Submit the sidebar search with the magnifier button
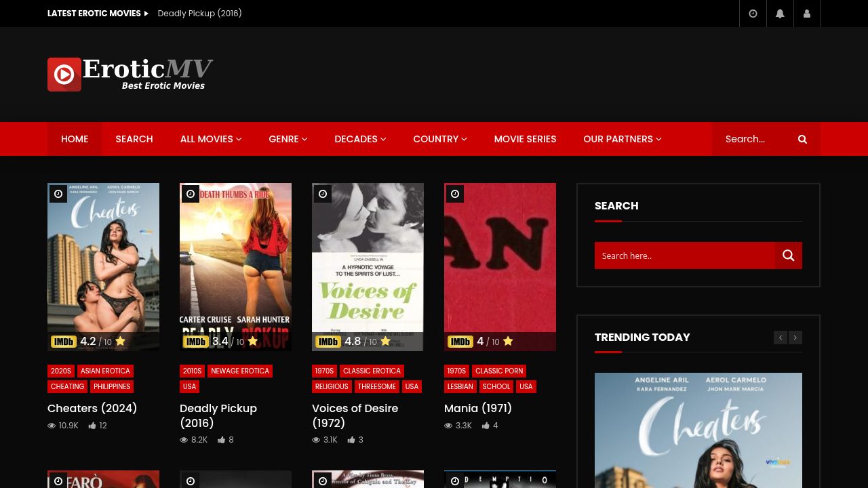Screen dimensions: 868x488 point(789,256)
